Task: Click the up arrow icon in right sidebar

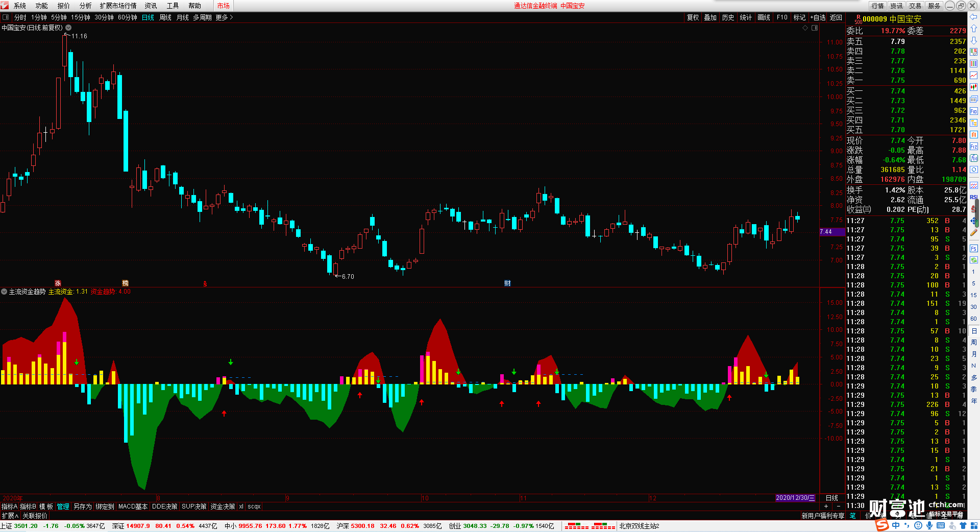Action: pyautogui.click(x=974, y=29)
